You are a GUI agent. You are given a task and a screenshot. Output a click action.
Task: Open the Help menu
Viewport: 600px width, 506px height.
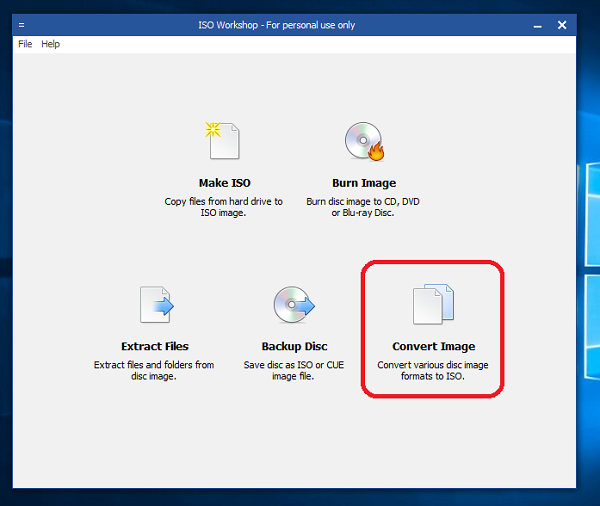point(51,44)
